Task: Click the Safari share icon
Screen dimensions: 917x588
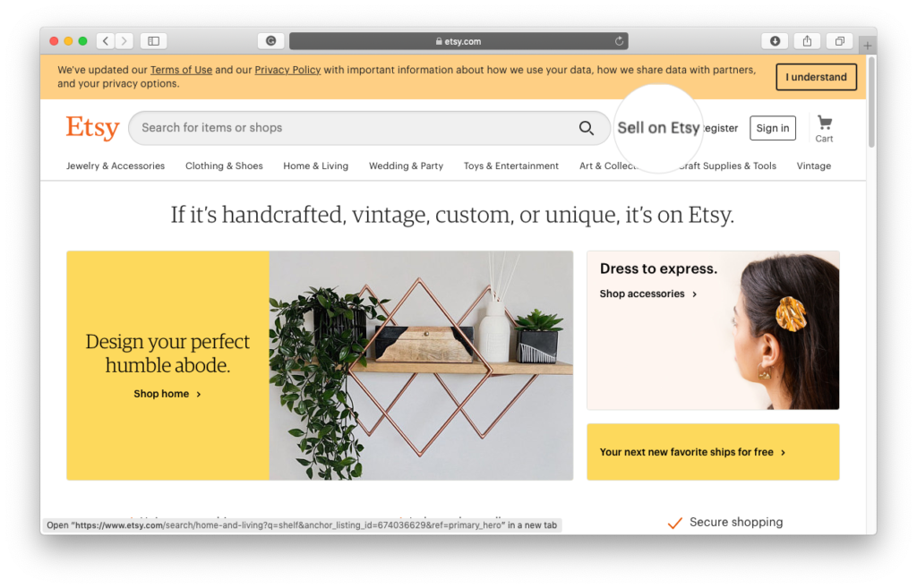Action: click(807, 41)
